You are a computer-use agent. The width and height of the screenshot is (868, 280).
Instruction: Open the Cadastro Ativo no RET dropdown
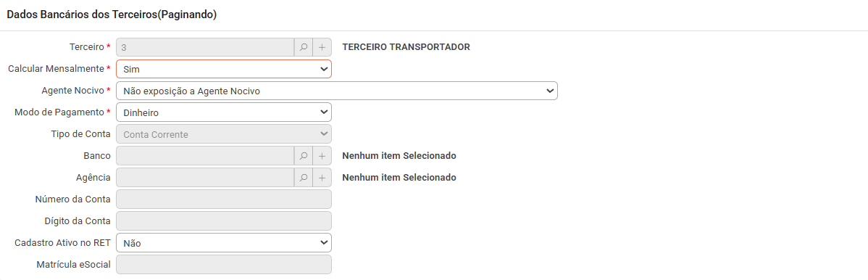(x=224, y=243)
